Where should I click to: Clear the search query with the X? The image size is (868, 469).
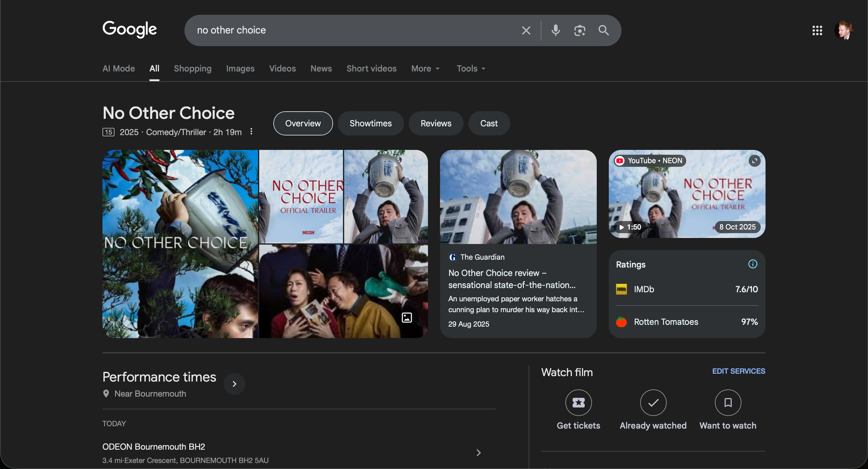coord(526,30)
